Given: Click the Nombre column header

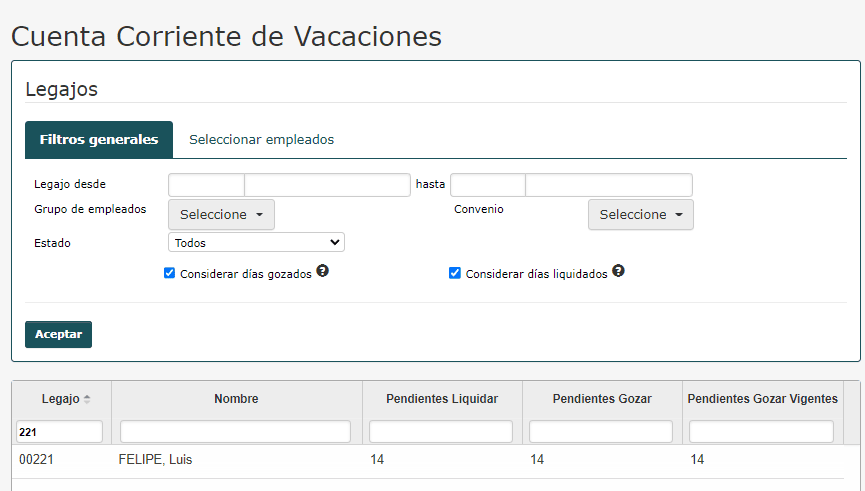Looking at the screenshot, I should (236, 399).
